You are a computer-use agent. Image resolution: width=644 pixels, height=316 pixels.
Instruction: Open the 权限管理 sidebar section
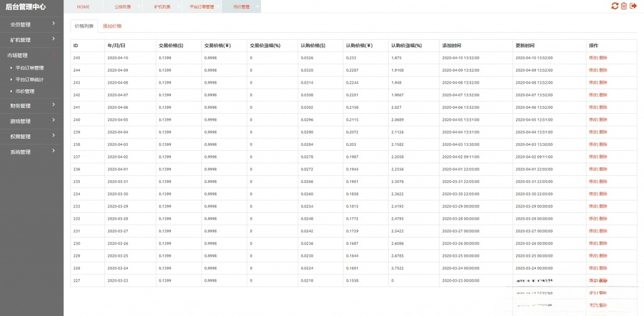pyautogui.click(x=31, y=136)
